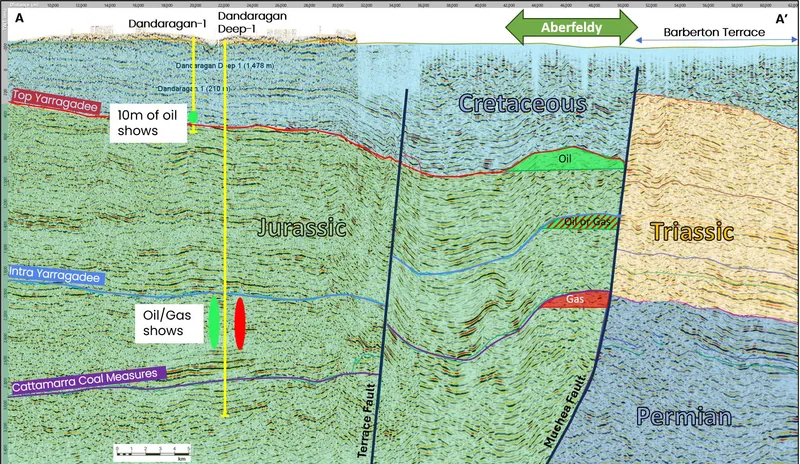Click the 'Dandaragan Deep 1 (1,478 m)' depth text
The width and height of the screenshot is (800, 464).
(x=224, y=66)
